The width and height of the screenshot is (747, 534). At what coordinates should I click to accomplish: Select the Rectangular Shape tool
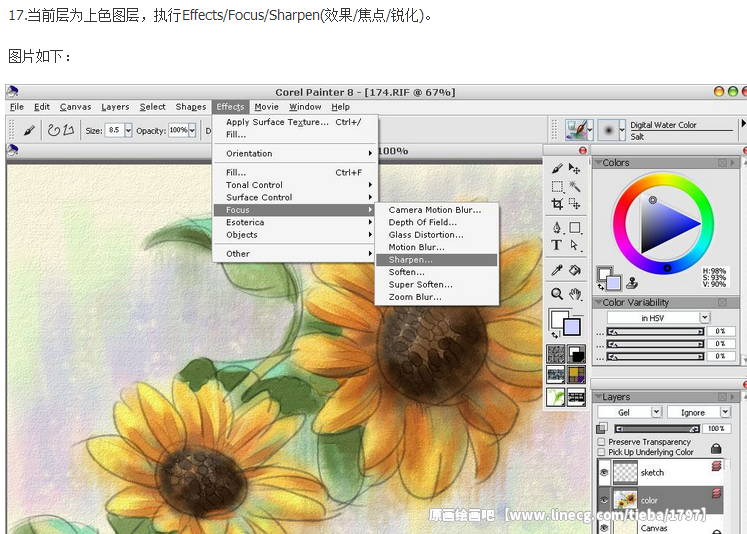coord(575,228)
